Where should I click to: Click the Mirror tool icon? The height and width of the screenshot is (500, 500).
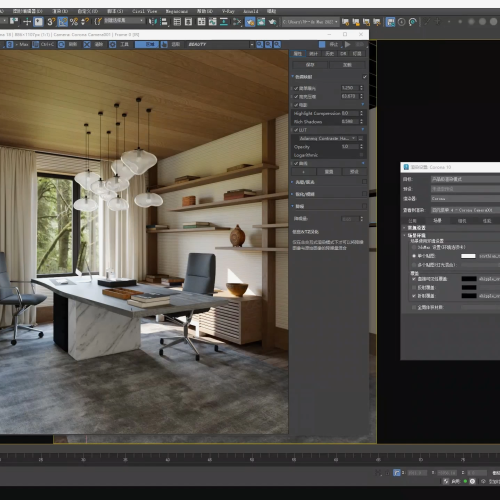click(152, 22)
